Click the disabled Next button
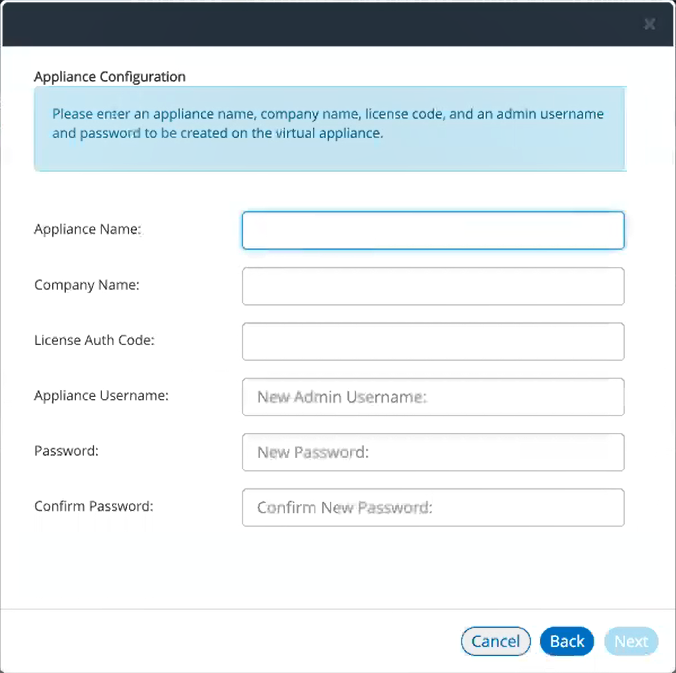 point(631,641)
